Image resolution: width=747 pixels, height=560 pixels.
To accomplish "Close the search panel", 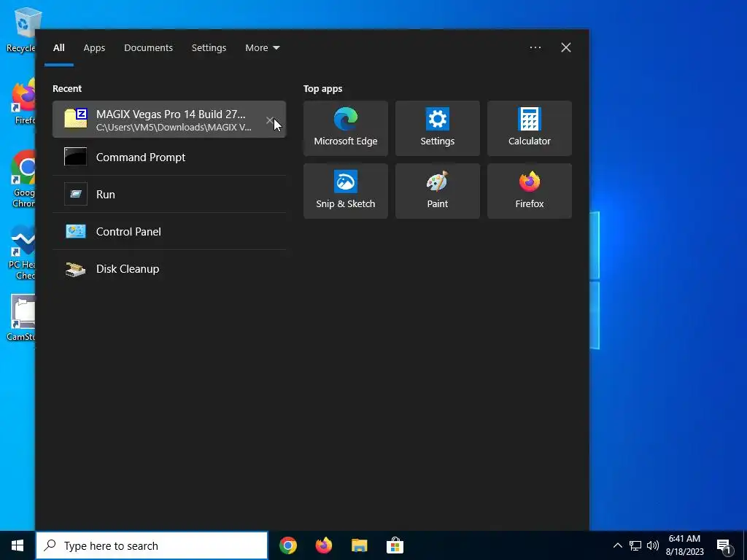I will tap(566, 47).
